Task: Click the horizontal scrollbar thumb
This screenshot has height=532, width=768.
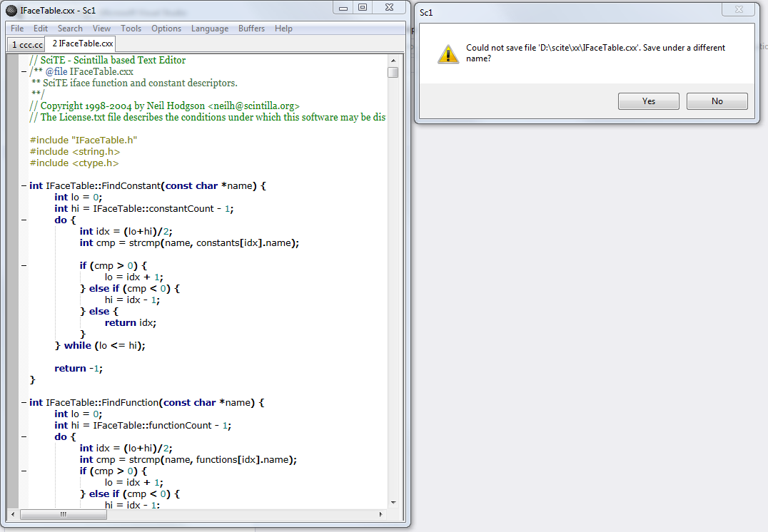Action: [x=64, y=514]
